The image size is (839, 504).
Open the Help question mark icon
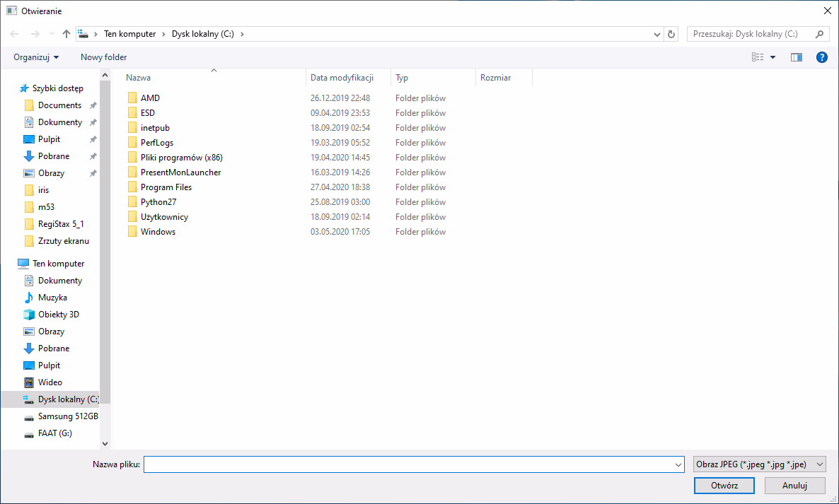pos(821,57)
